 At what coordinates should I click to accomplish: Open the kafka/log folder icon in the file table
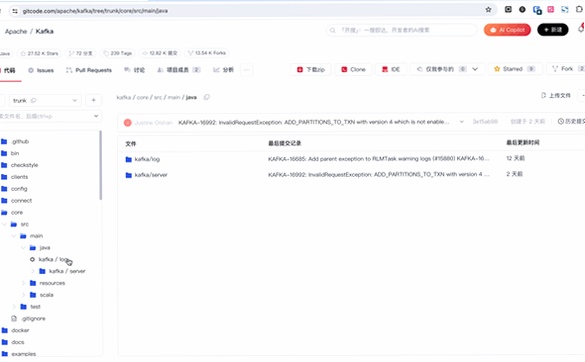pos(129,159)
